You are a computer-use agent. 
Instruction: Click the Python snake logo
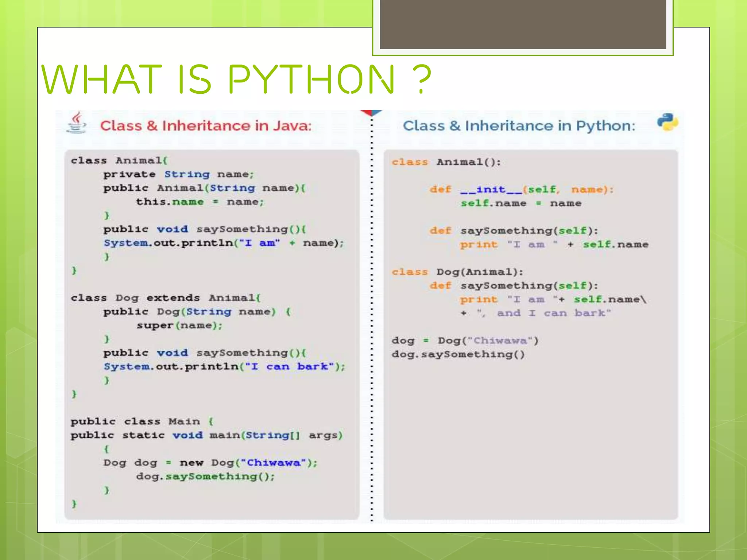(x=667, y=122)
